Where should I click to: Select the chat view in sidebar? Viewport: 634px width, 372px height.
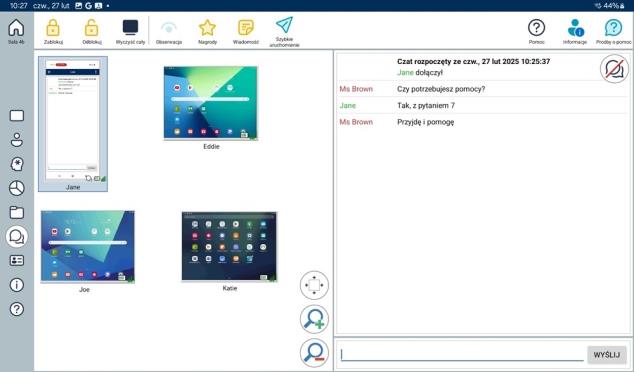17,236
